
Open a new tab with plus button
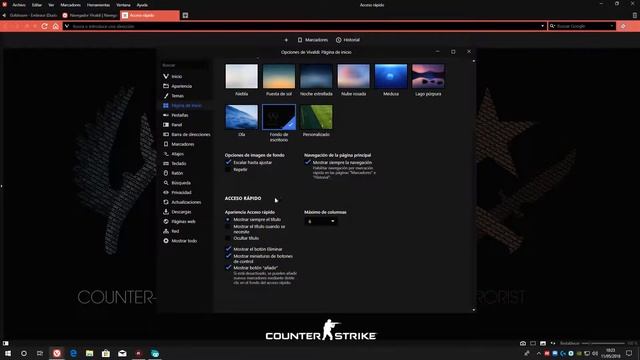(185, 16)
